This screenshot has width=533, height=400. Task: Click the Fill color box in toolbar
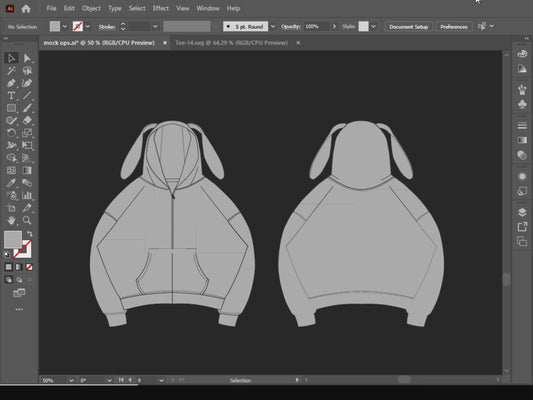(x=13, y=239)
